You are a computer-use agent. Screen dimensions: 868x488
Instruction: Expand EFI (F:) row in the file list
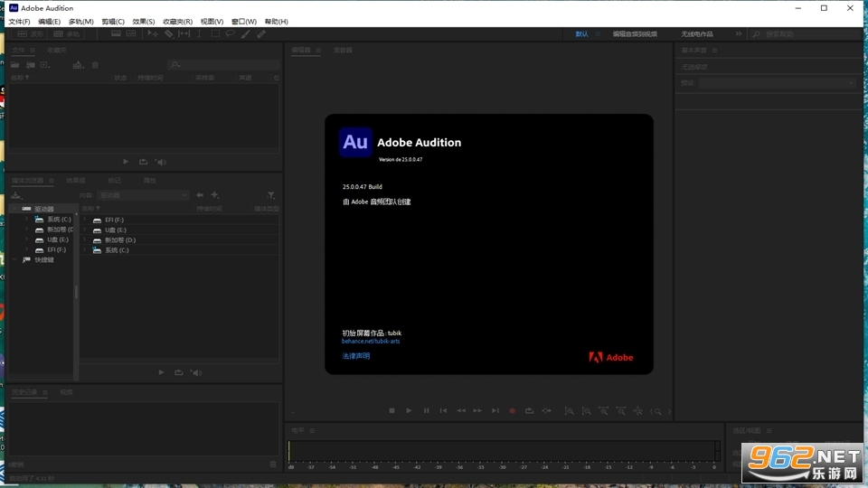(85, 220)
